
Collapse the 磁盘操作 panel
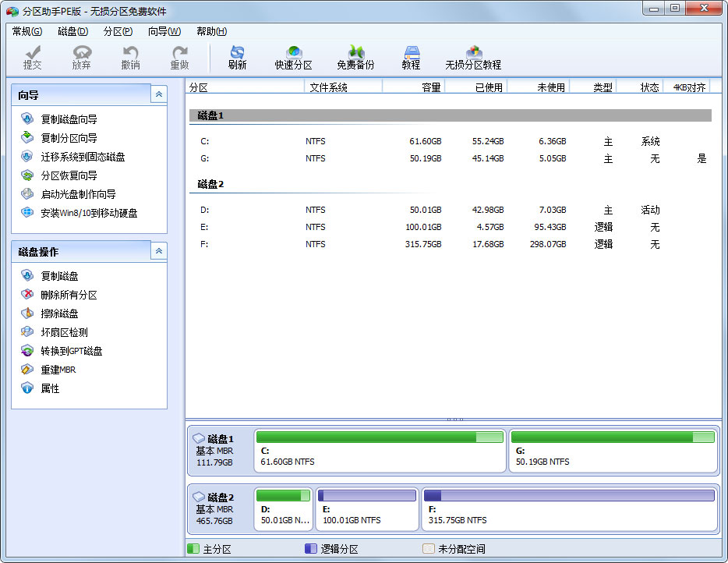point(159,251)
